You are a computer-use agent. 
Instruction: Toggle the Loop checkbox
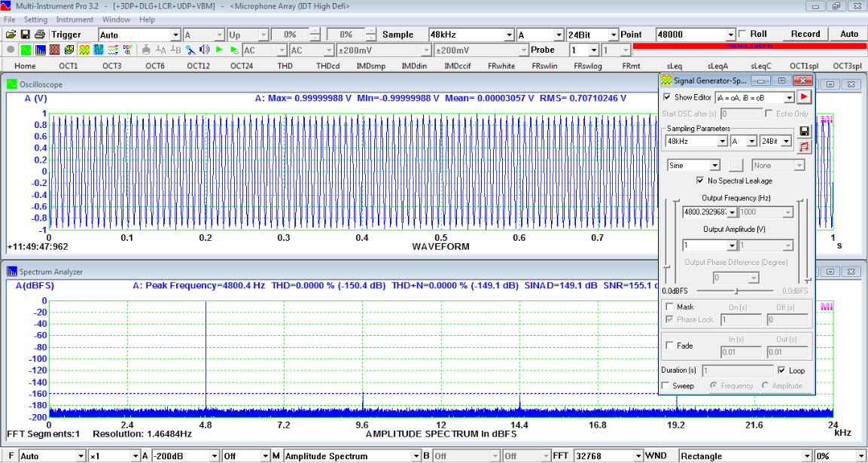[x=781, y=370]
